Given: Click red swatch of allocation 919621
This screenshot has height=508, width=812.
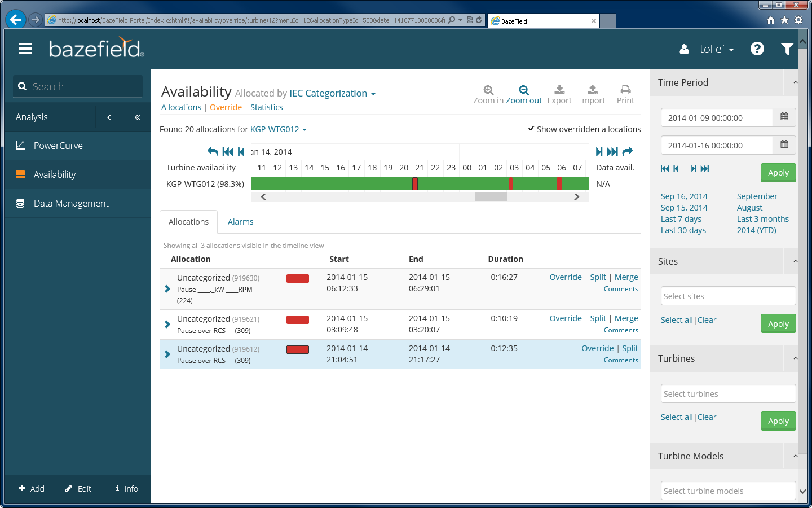Looking at the screenshot, I should (x=298, y=319).
